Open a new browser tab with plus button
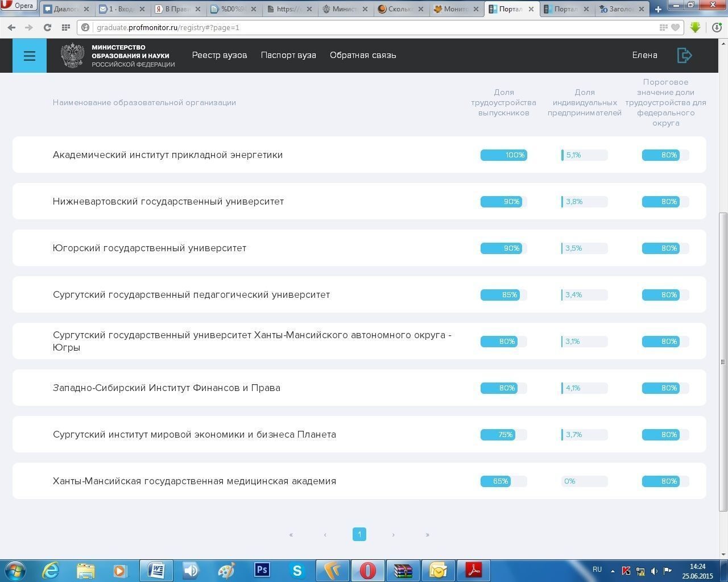Viewport: 728px width, 582px height. (658, 9)
